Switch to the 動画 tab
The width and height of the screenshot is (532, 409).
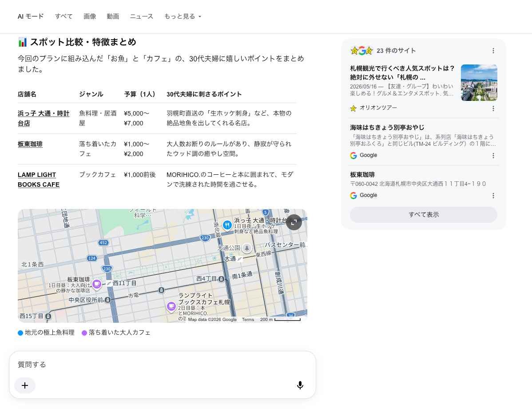113,16
